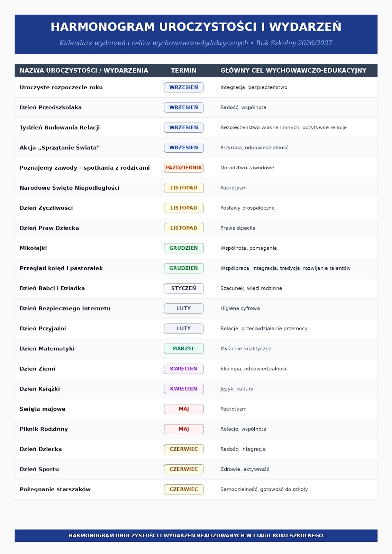Click the Mikołajki GRUDZIEŃ badge
This screenshot has width=392, height=554.
coord(184,248)
